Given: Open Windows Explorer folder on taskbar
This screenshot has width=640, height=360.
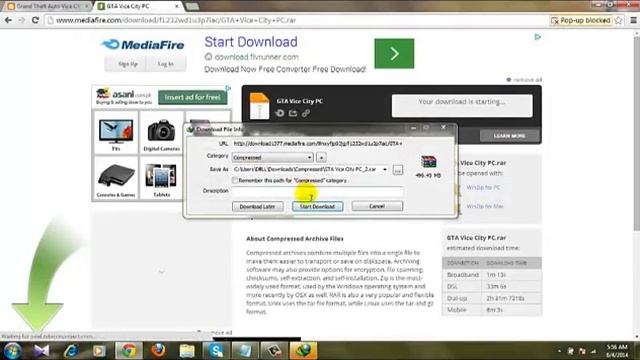Looking at the screenshot, I should (187, 351).
